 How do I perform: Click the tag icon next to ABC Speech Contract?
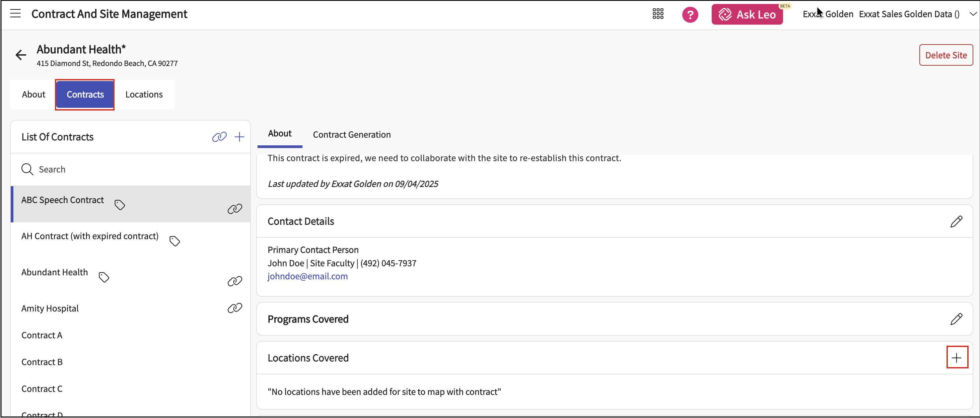[120, 205]
